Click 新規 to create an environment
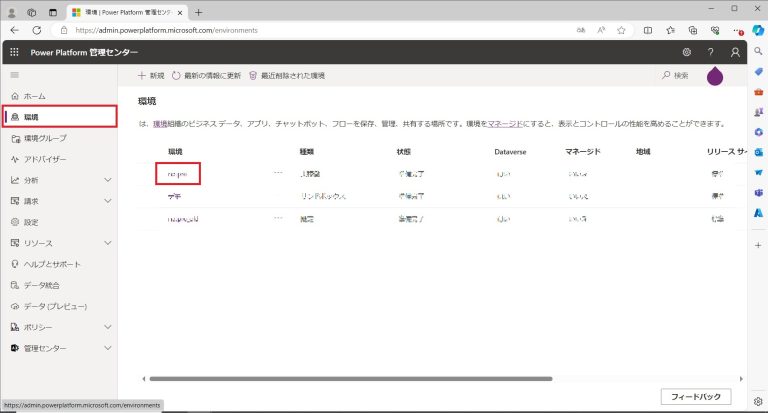Viewport: 768px width, 413px height. (x=150, y=75)
